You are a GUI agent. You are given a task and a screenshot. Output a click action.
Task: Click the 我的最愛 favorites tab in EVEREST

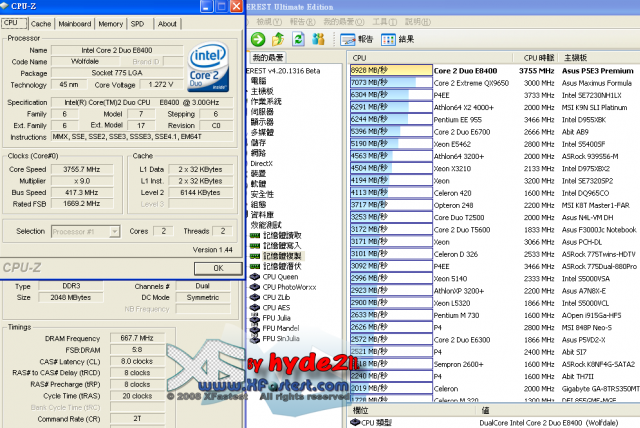pos(267,57)
